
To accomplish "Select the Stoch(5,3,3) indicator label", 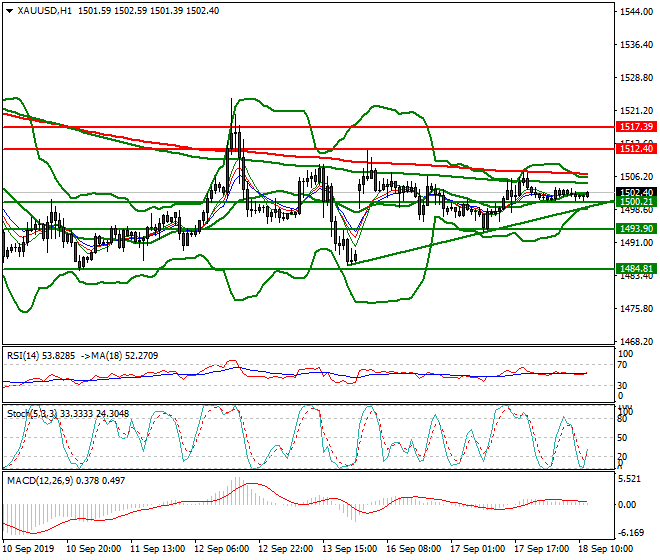I will click(x=32, y=414).
